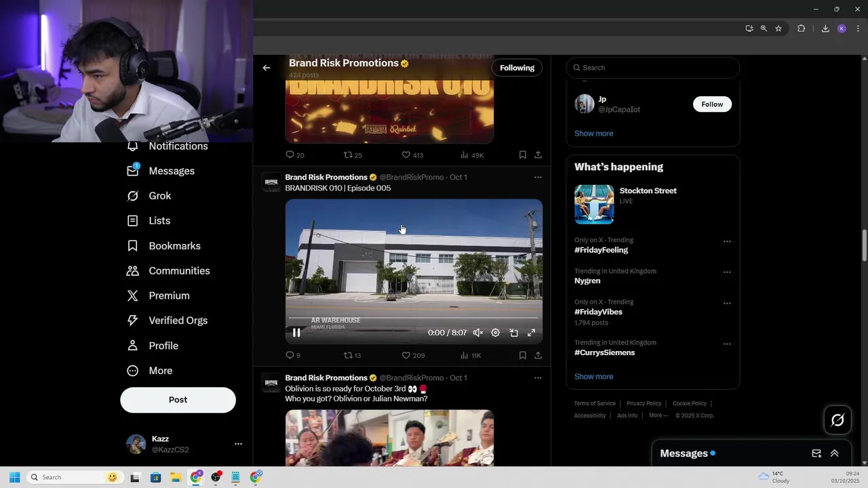868x488 pixels.
Task: Expand the Messages drawer
Action: pos(834,453)
